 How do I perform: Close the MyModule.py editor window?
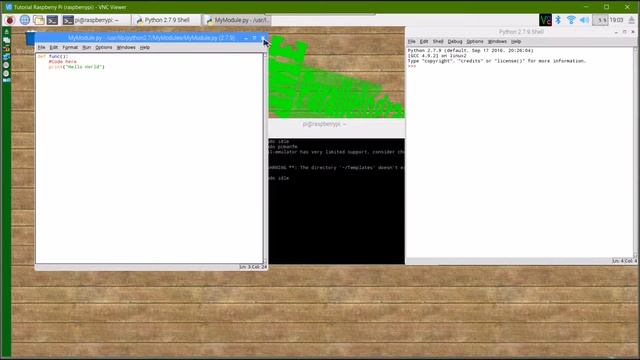(263, 38)
